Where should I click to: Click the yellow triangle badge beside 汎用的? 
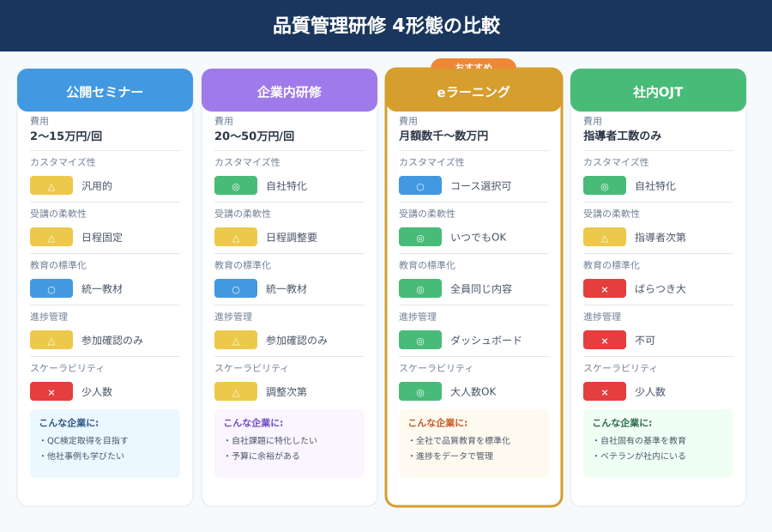tap(51, 185)
